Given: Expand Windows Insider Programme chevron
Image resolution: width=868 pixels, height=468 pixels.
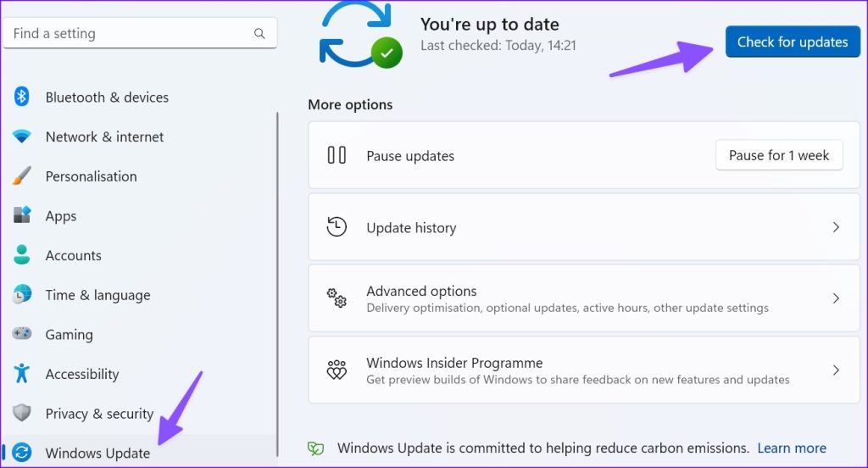Looking at the screenshot, I should point(836,370).
